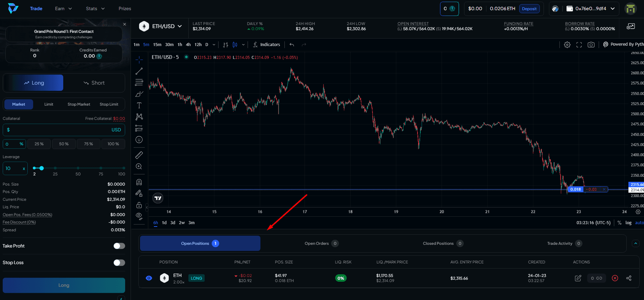The height and width of the screenshot is (300, 644).
Task: Open the chart layout icon at top right
Action: (x=631, y=26)
